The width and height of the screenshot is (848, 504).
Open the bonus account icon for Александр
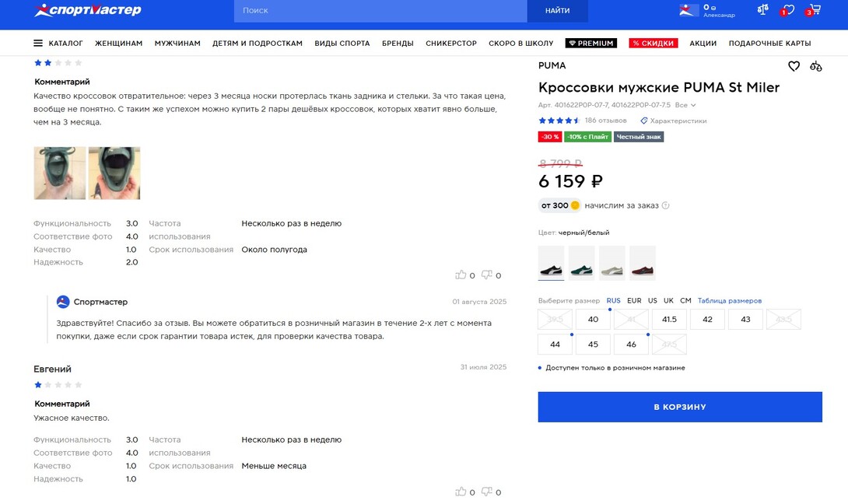pos(689,10)
